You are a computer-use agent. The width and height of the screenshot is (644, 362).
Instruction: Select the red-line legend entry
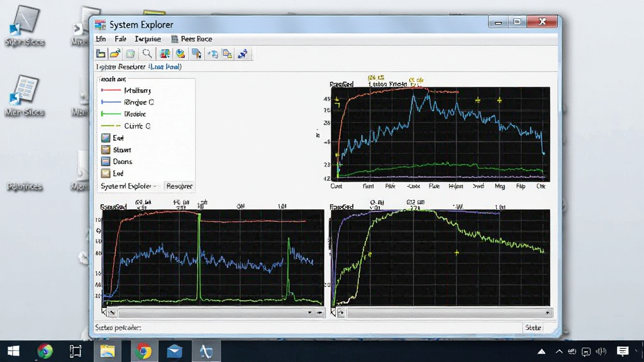(x=126, y=90)
